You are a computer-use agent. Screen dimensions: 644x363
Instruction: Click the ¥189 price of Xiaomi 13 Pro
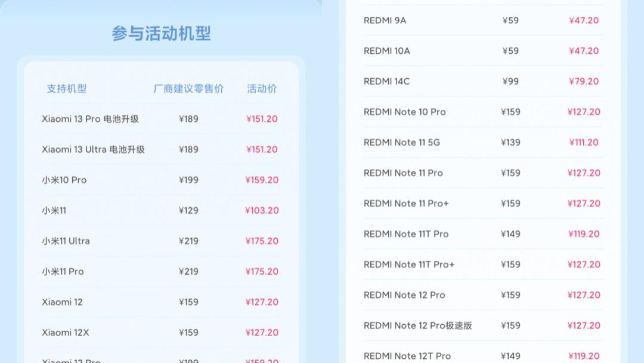pos(188,119)
